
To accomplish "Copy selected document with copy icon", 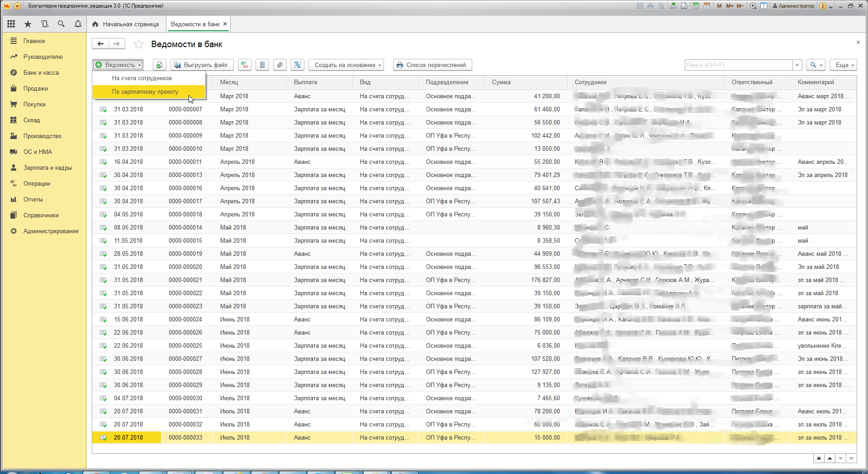I will [x=159, y=65].
